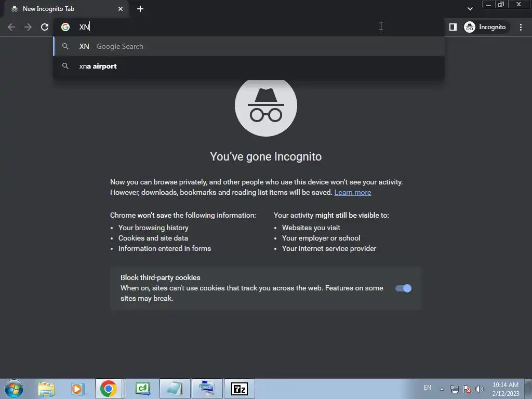Screen dimensions: 532x399
Task: Open a new tab with the plus button
Action: (140, 9)
